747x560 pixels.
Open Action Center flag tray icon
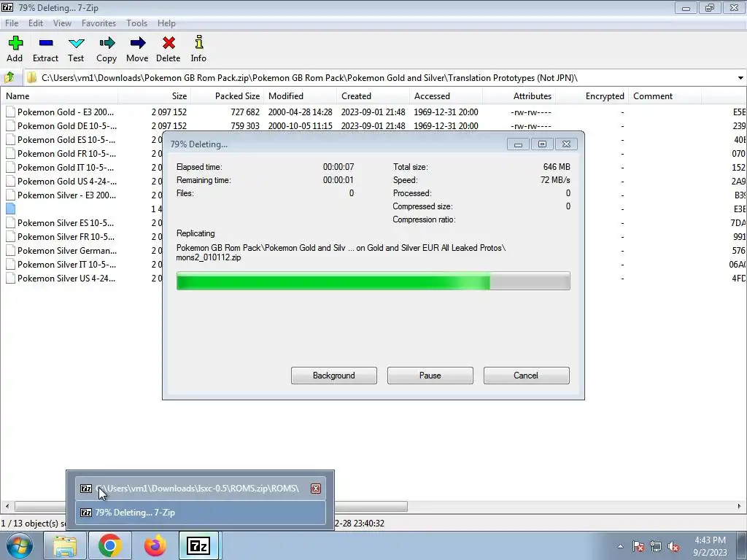pos(638,546)
